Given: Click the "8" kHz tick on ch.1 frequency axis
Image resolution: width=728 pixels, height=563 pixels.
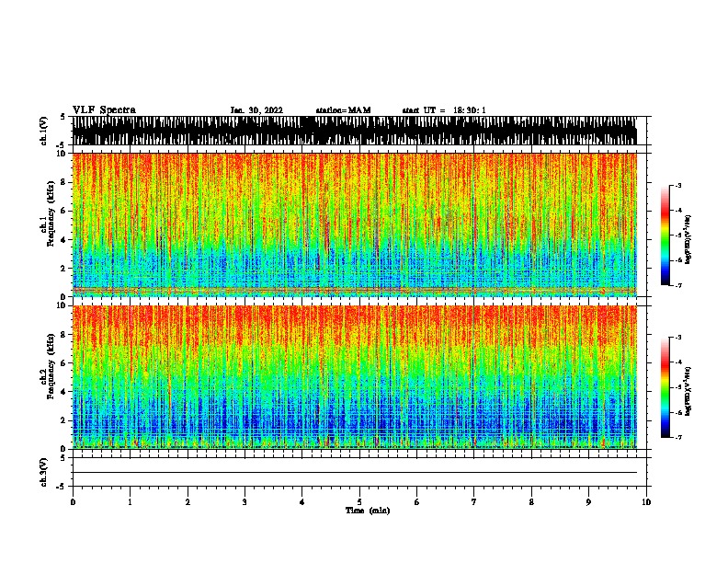Looking at the screenshot, I should (64, 182).
